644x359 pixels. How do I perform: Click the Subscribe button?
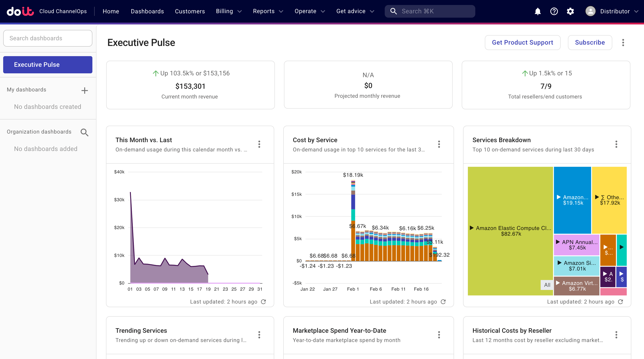[x=590, y=42]
